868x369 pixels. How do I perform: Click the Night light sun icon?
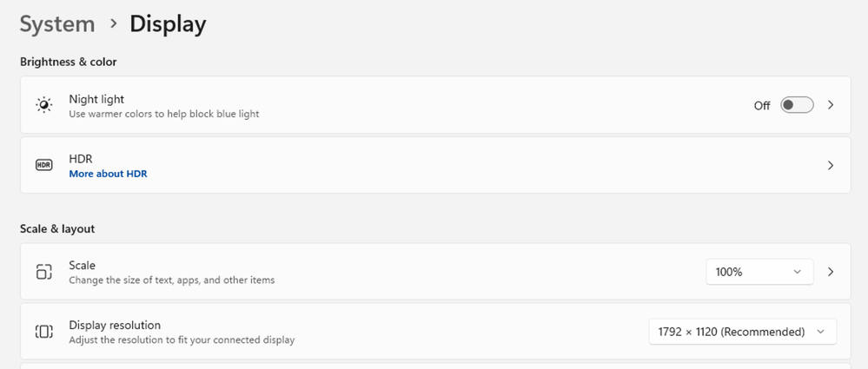(43, 105)
